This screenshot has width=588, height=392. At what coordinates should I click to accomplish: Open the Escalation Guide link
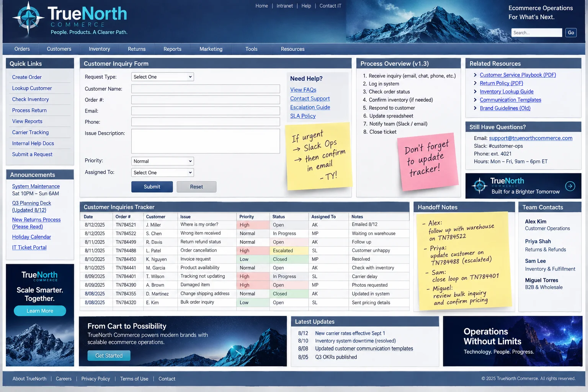(x=310, y=107)
